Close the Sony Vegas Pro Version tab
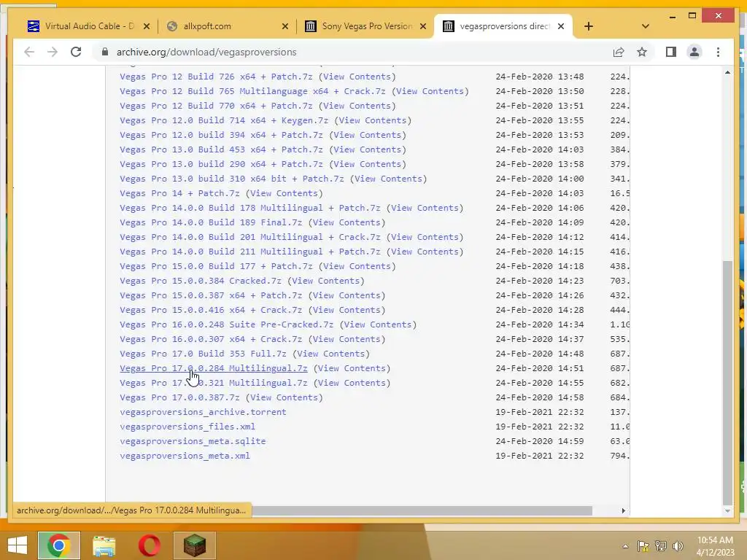The image size is (747, 560). pos(422,26)
